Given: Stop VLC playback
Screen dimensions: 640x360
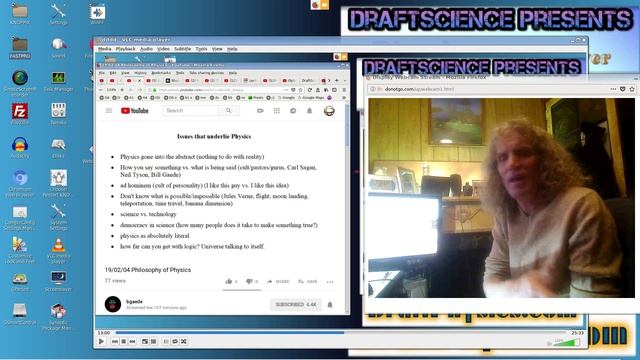Looking at the screenshot, I should 124,341.
